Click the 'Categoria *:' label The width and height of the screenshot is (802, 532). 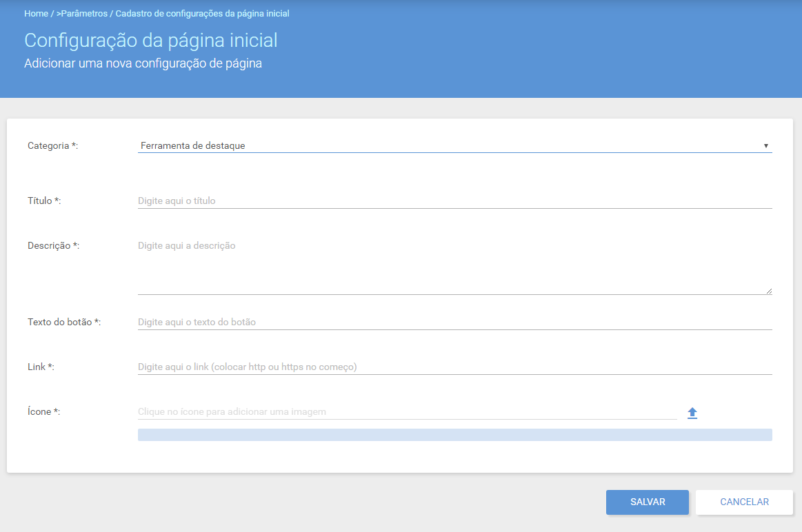pos(52,145)
